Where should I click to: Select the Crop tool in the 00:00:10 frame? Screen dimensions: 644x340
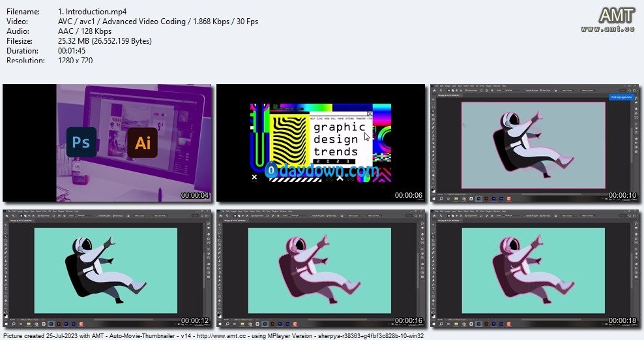pos(433,115)
